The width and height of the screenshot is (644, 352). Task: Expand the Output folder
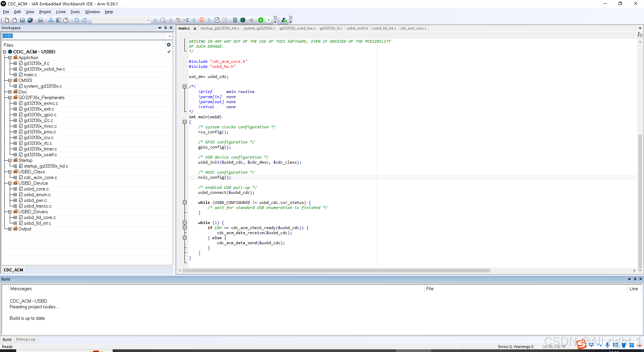10,229
